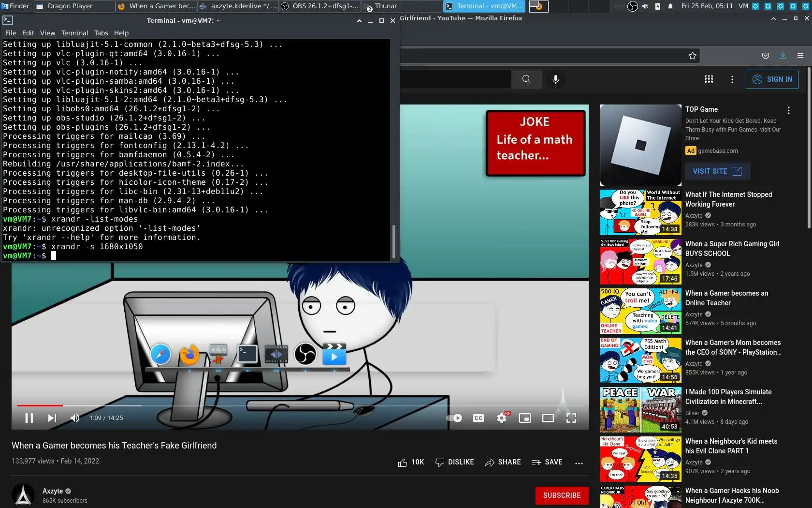This screenshot has height=508, width=812.
Task: Switch to axzyte.kdenlive window in taskbar
Action: tap(238, 6)
